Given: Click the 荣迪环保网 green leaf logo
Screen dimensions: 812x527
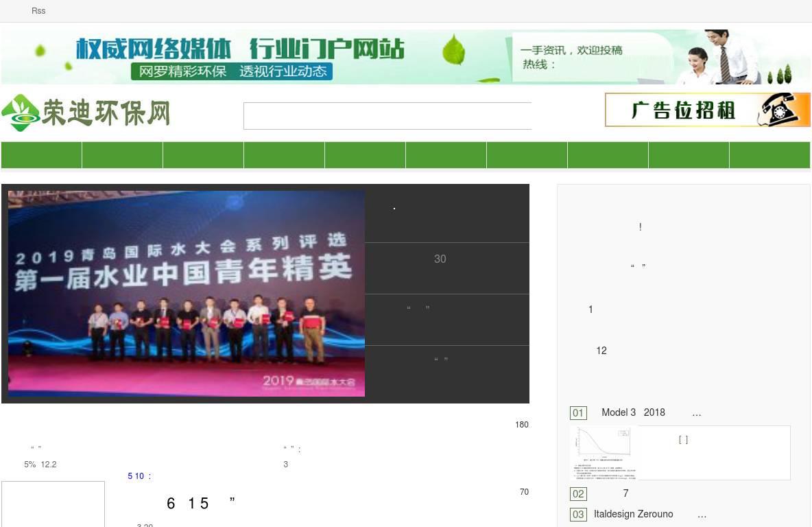Looking at the screenshot, I should click(21, 113).
